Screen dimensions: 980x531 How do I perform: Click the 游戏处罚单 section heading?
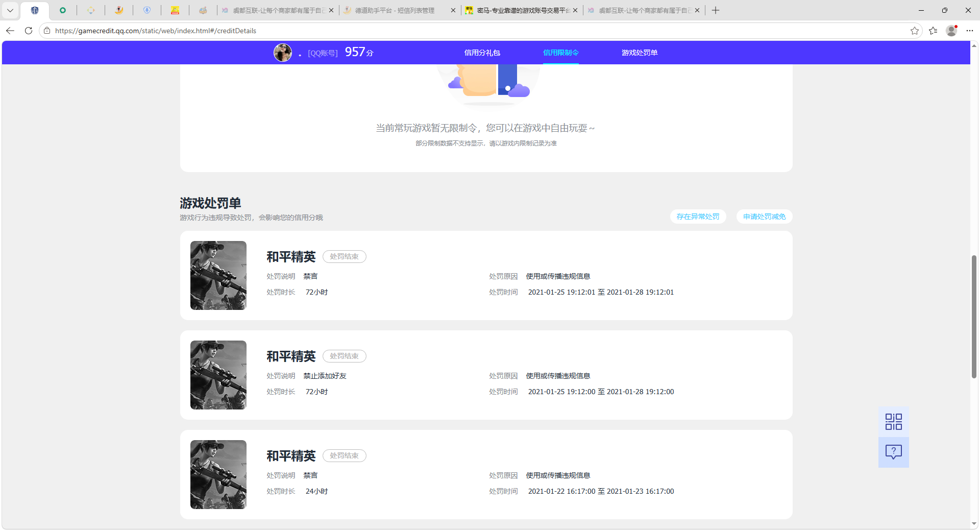[x=210, y=203]
